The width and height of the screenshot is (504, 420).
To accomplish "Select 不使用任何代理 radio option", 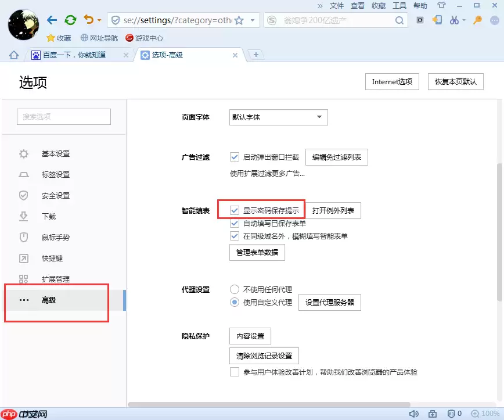I will tap(235, 289).
